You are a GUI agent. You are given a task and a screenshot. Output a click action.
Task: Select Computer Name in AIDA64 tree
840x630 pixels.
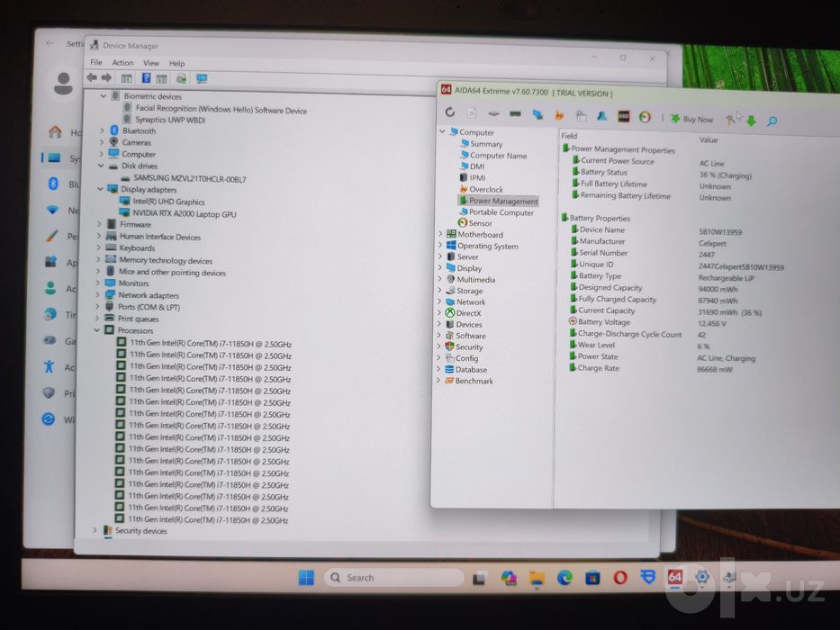pyautogui.click(x=498, y=156)
